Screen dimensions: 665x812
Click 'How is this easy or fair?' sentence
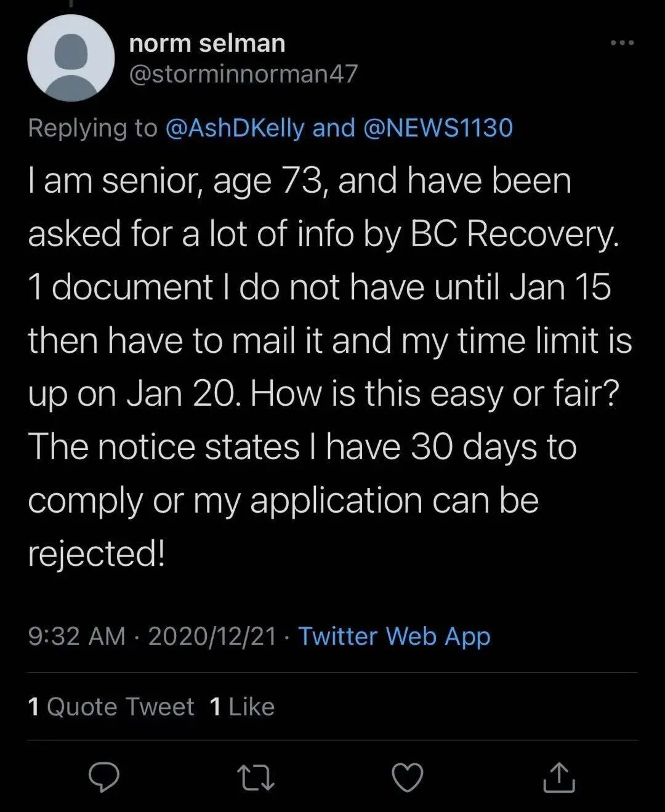[435, 394]
